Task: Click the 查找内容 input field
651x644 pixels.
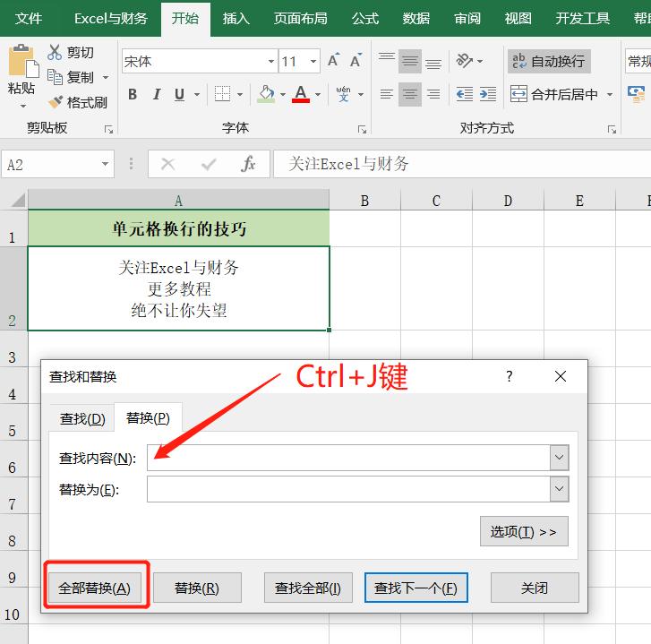Action: (x=348, y=457)
